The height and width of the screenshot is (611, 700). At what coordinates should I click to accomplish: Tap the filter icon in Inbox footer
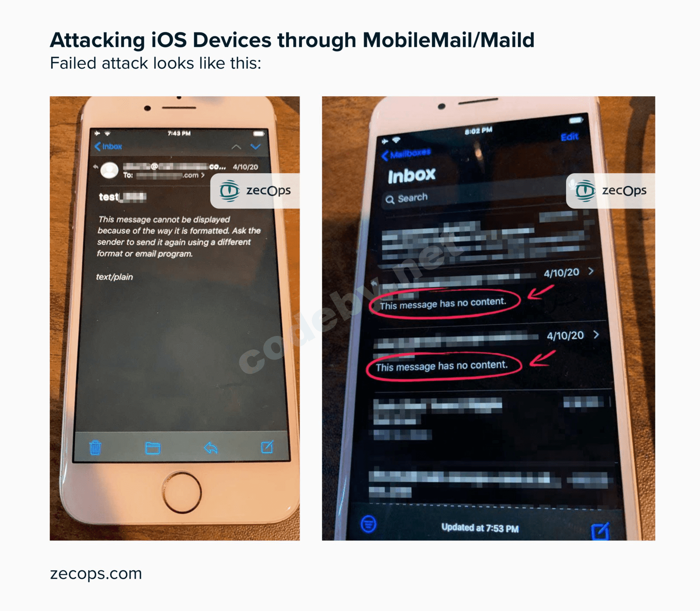pyautogui.click(x=368, y=524)
